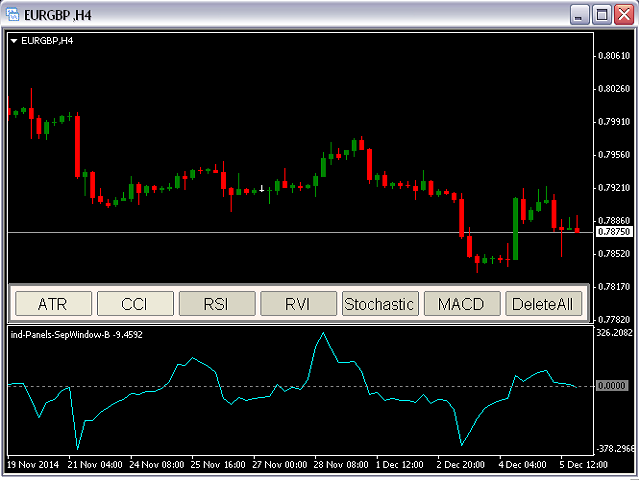This screenshot has height=480, width=640.
Task: Select the RSI indicator button
Action: (x=216, y=303)
